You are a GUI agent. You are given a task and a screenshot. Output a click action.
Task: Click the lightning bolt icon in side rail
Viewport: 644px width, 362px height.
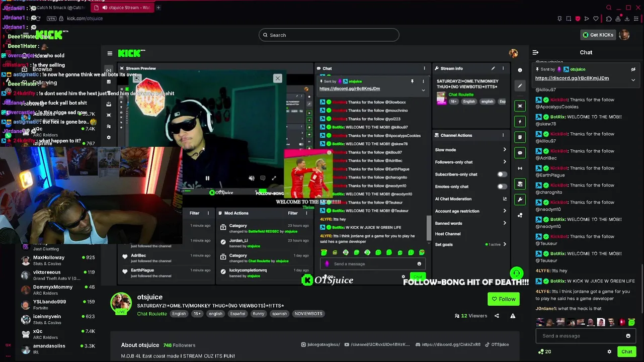(520, 122)
